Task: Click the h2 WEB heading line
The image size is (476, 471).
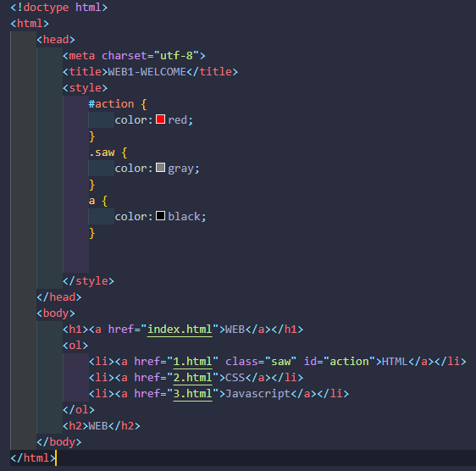Action: [x=102, y=426]
